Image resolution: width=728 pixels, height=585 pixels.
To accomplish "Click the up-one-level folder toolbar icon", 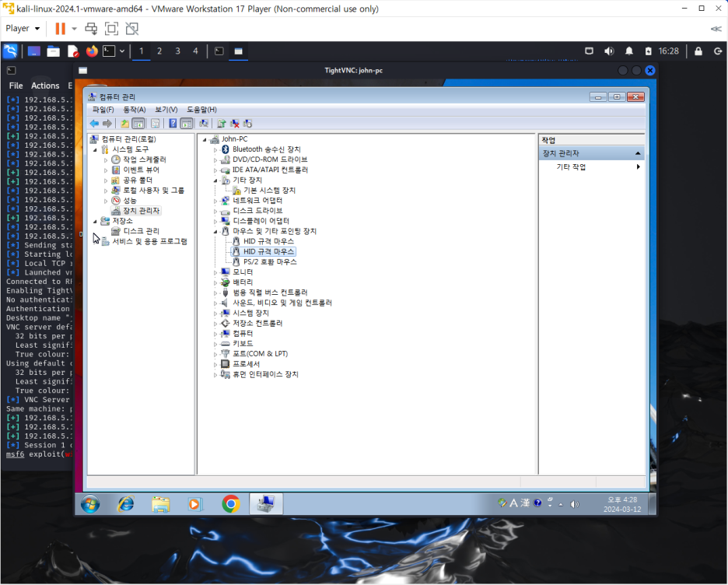I will tap(125, 124).
